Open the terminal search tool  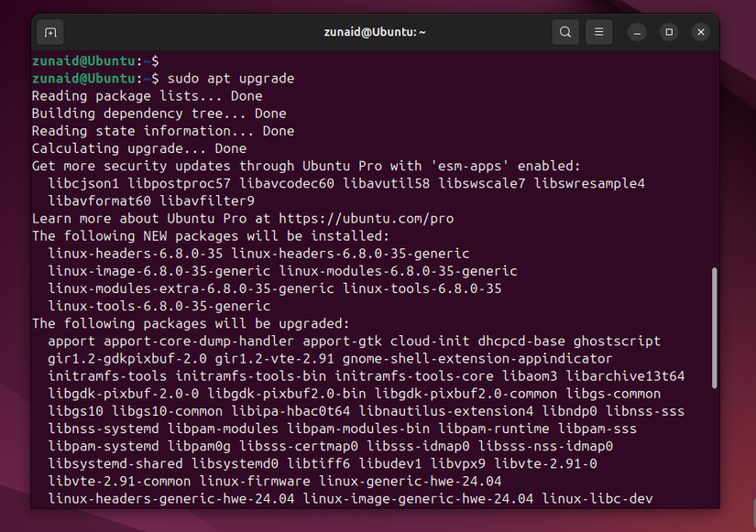coord(565,31)
